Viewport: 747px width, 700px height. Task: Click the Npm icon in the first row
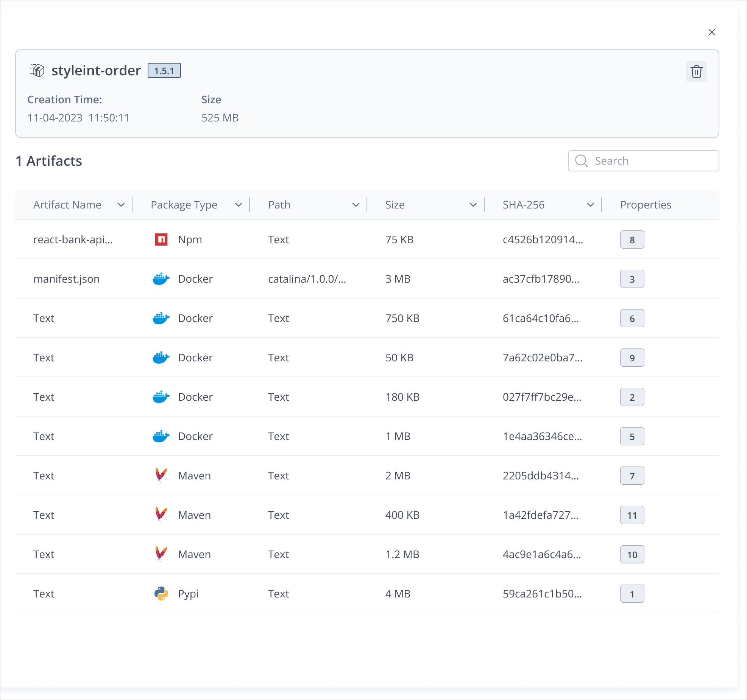click(x=161, y=240)
